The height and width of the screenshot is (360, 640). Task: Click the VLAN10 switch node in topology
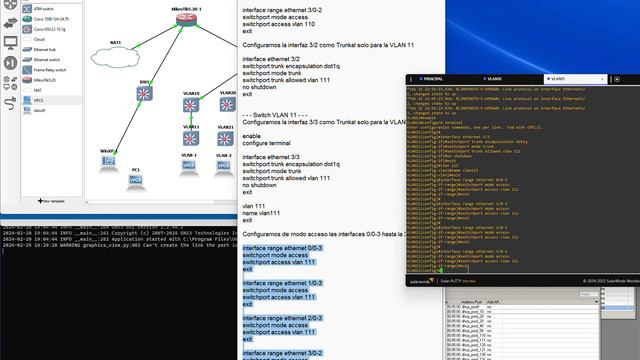tap(191, 105)
